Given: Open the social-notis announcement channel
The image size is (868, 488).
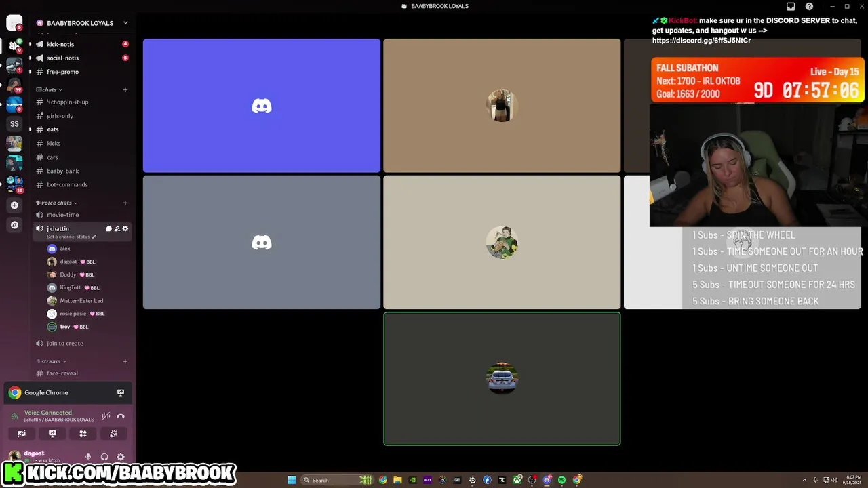Looking at the screenshot, I should tap(82, 58).
